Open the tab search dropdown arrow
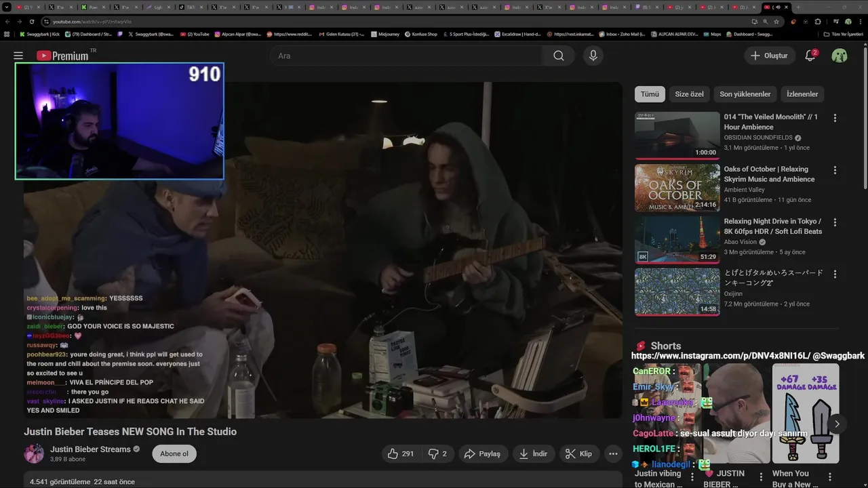868x488 pixels. click(x=6, y=7)
